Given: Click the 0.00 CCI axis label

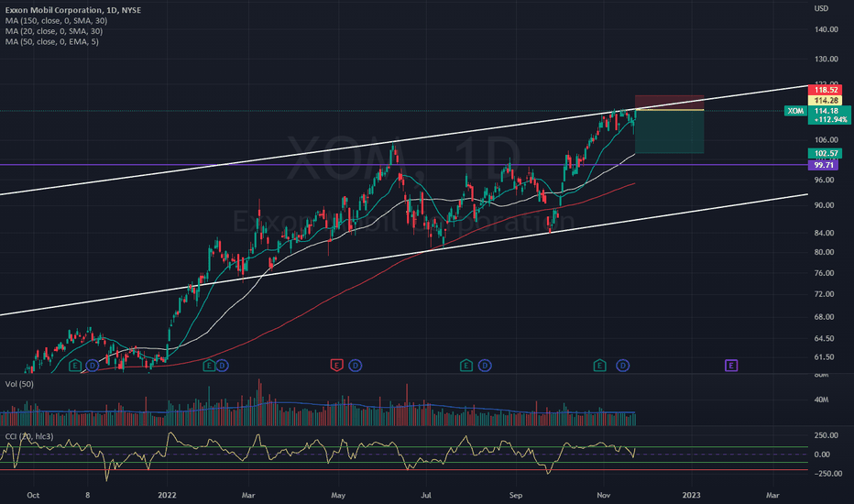Looking at the screenshot, I should [822, 455].
